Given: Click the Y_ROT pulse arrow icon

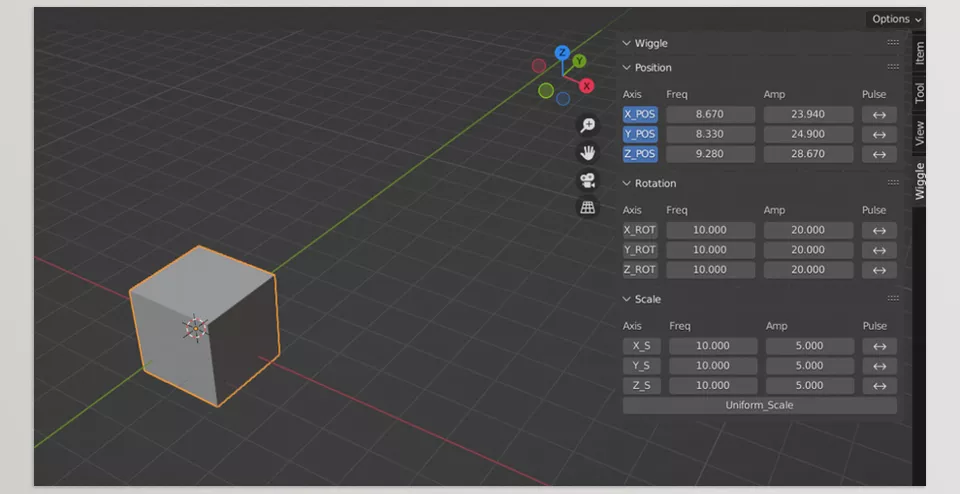Looking at the screenshot, I should [x=879, y=250].
